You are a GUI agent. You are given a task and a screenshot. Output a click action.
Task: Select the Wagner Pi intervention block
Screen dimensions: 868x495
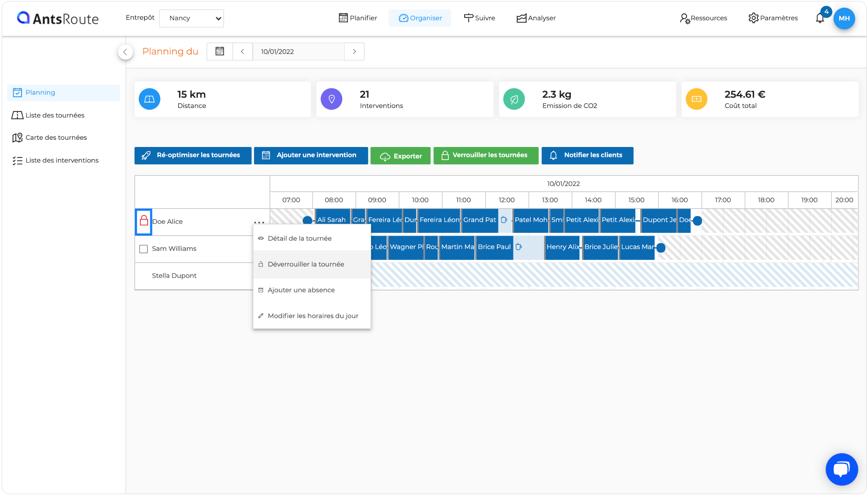[x=406, y=247]
